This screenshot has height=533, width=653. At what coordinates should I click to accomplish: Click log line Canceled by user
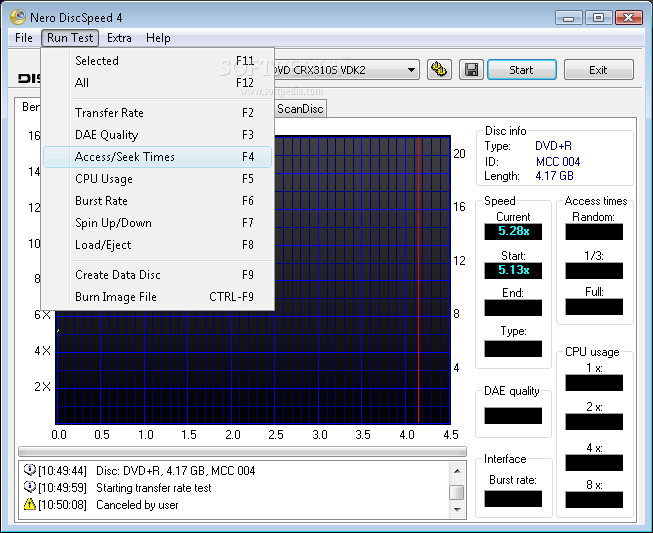click(x=137, y=505)
